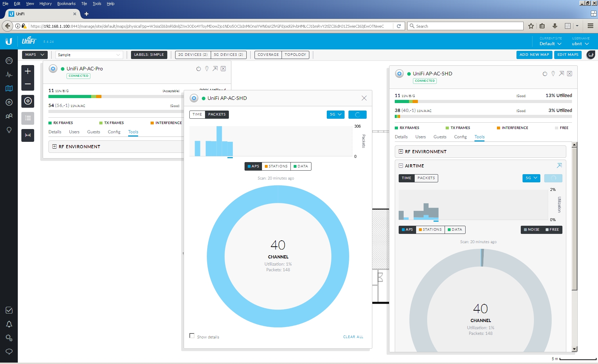Image resolution: width=598 pixels, height=364 pixels.
Task: Open the 5G band dropdown in popup
Action: click(335, 114)
